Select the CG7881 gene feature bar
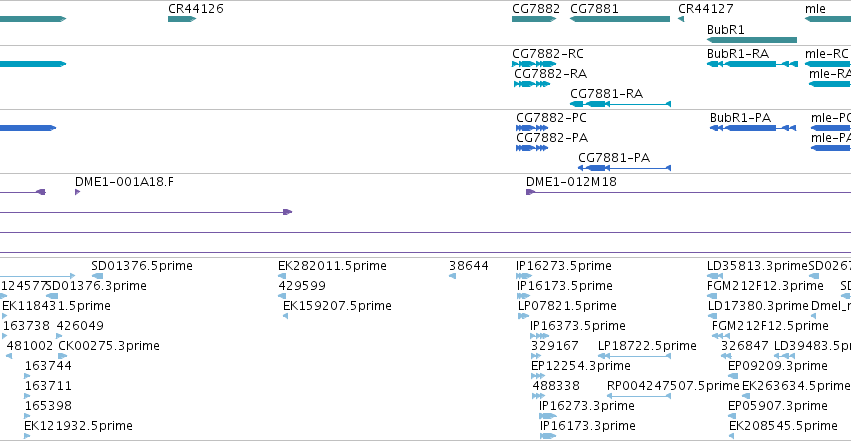851x441 pixels. pyautogui.click(x=620, y=19)
